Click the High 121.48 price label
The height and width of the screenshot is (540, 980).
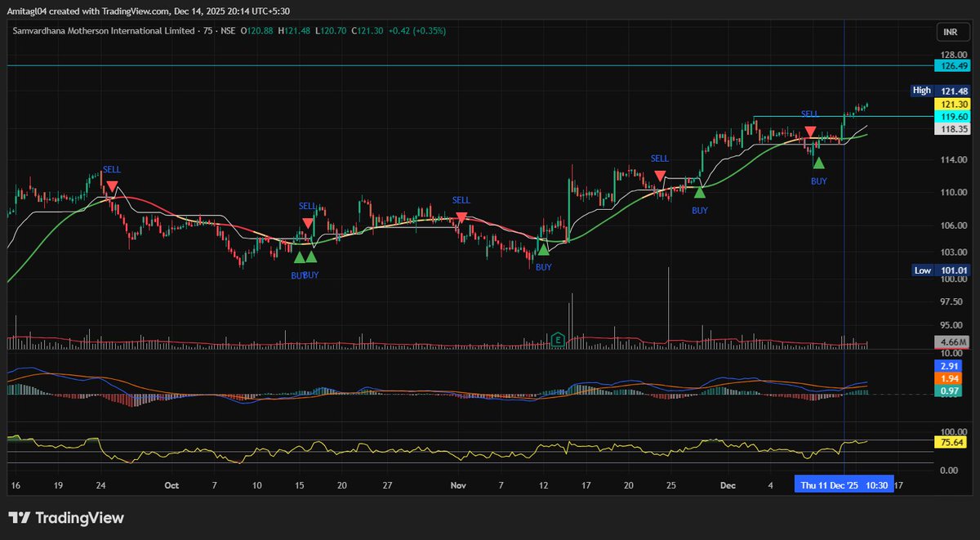click(x=941, y=91)
